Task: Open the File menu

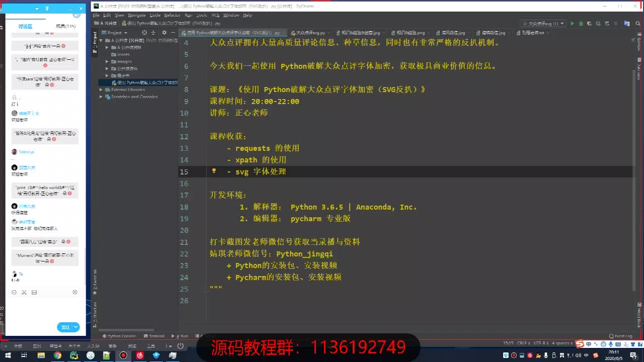Action: pyautogui.click(x=96, y=15)
